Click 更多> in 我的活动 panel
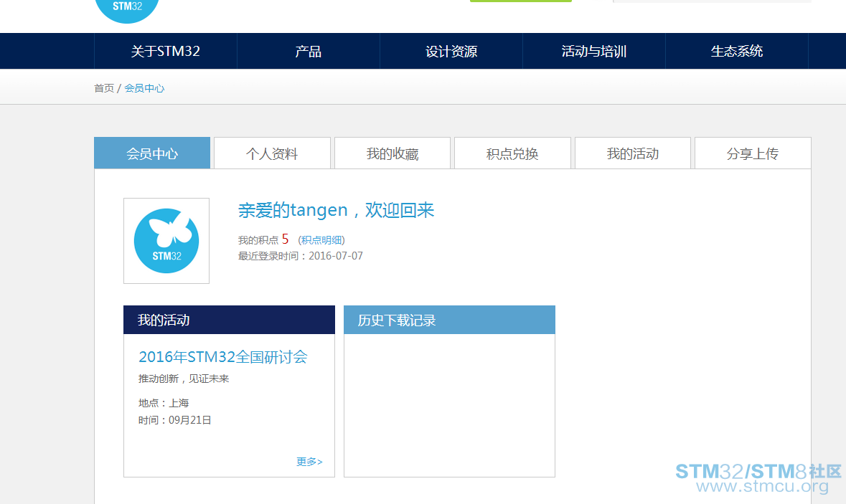846x504 pixels. coord(309,462)
